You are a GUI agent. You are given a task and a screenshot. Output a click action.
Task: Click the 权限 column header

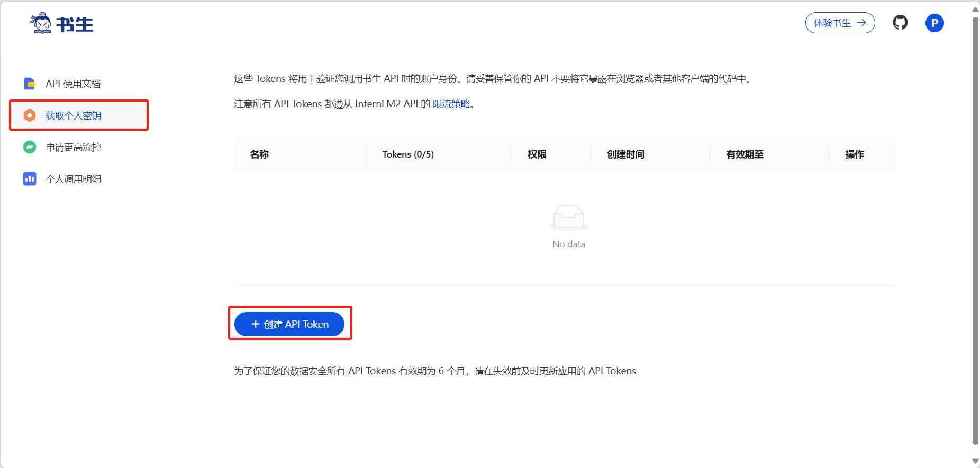pos(551,154)
